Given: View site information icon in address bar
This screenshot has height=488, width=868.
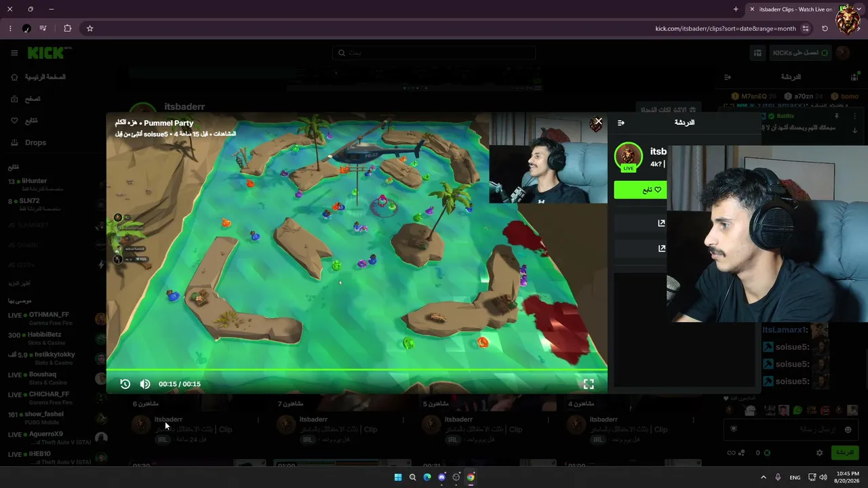Looking at the screenshot, I should [x=806, y=28].
